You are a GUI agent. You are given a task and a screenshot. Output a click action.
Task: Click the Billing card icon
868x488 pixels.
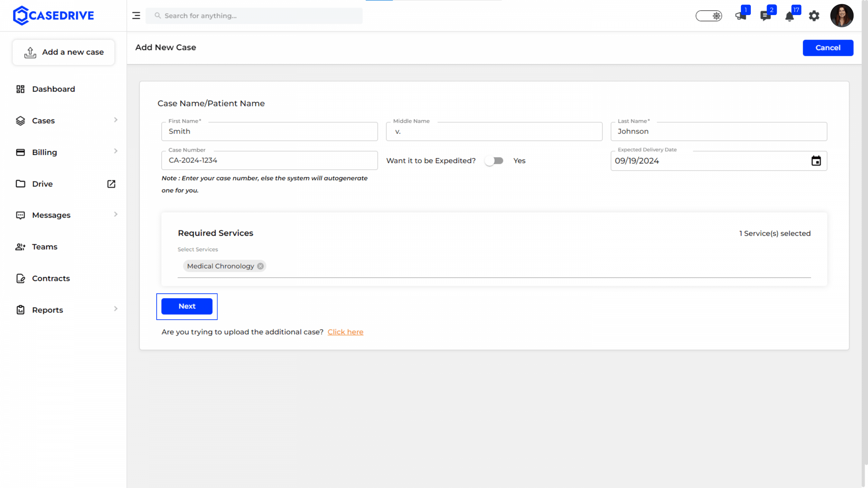tap(20, 152)
